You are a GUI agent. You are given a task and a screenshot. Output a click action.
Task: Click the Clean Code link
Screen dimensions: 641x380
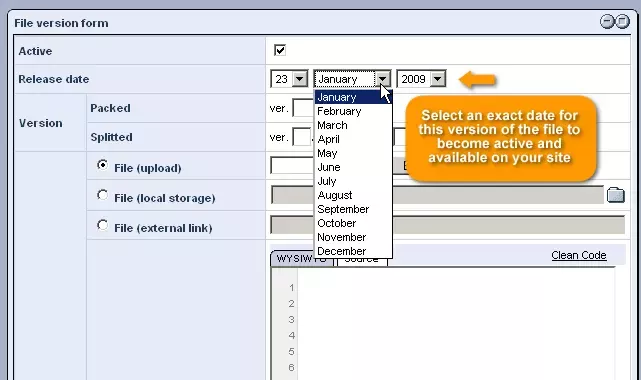[578, 255]
